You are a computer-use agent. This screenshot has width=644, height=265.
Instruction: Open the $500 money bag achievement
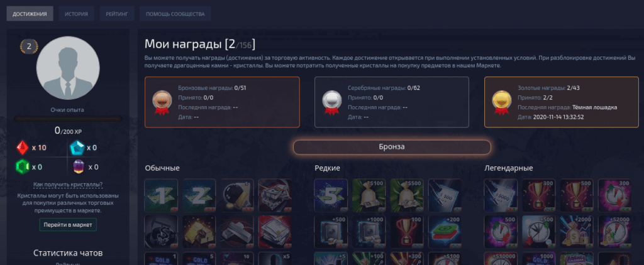(x=407, y=196)
